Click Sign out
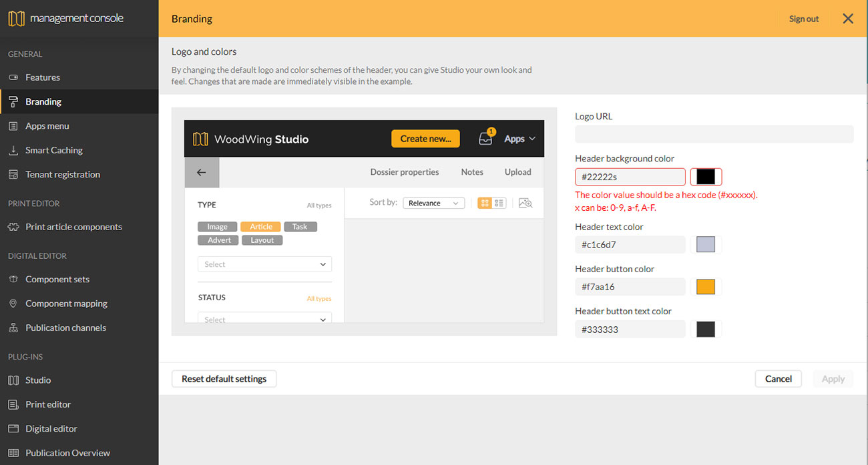This screenshot has width=868, height=465. point(804,19)
